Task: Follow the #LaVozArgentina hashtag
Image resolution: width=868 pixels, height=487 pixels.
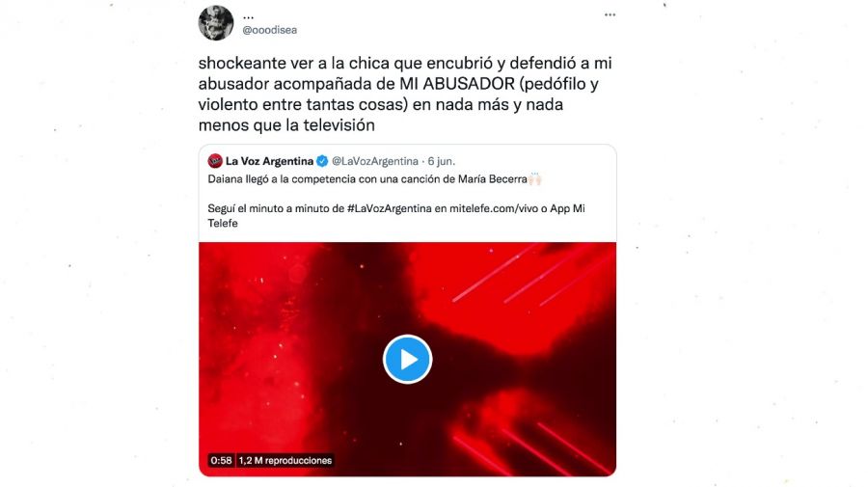Action: [x=390, y=208]
